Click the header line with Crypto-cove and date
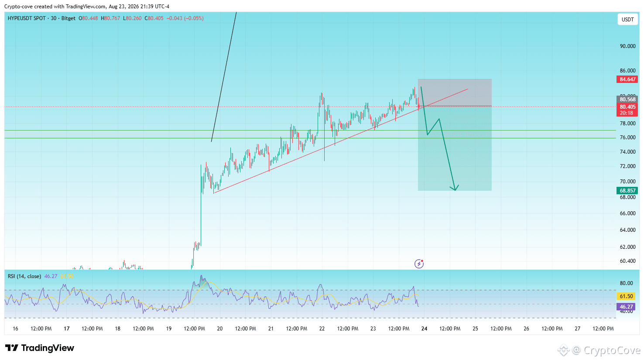Screen dimensions: 644x361 (x=87, y=7)
